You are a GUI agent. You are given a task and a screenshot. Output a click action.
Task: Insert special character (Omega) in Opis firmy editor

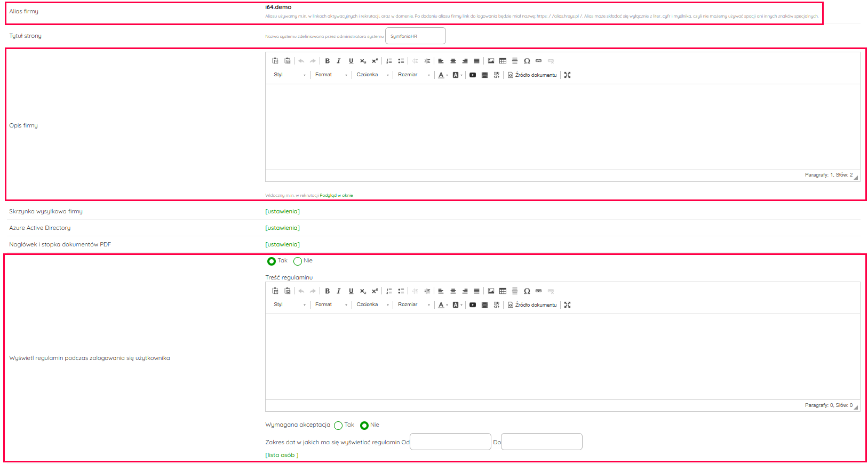click(527, 61)
